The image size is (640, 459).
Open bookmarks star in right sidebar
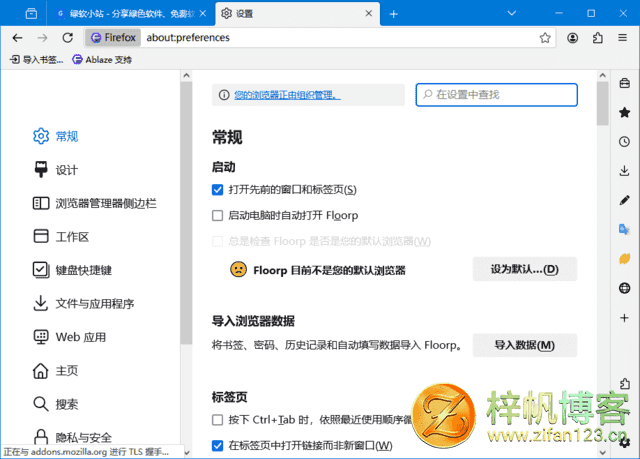tap(624, 113)
